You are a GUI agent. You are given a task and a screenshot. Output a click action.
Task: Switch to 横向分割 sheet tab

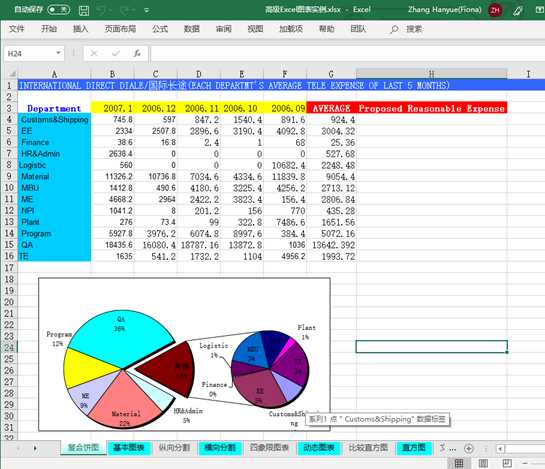[220, 447]
